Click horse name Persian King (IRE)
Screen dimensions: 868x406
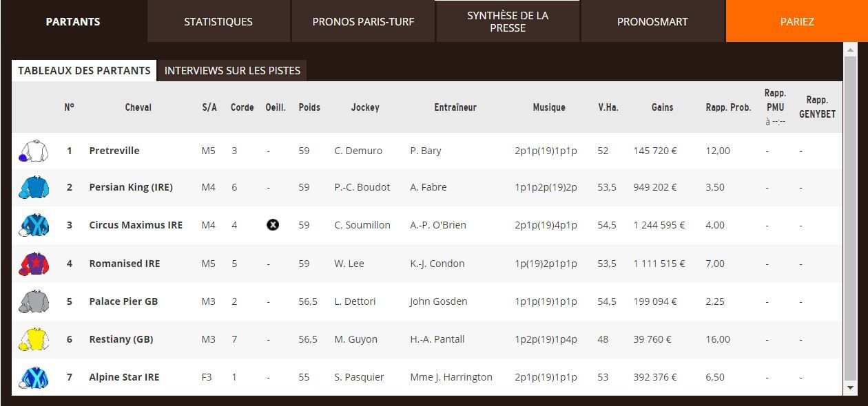[x=131, y=187]
